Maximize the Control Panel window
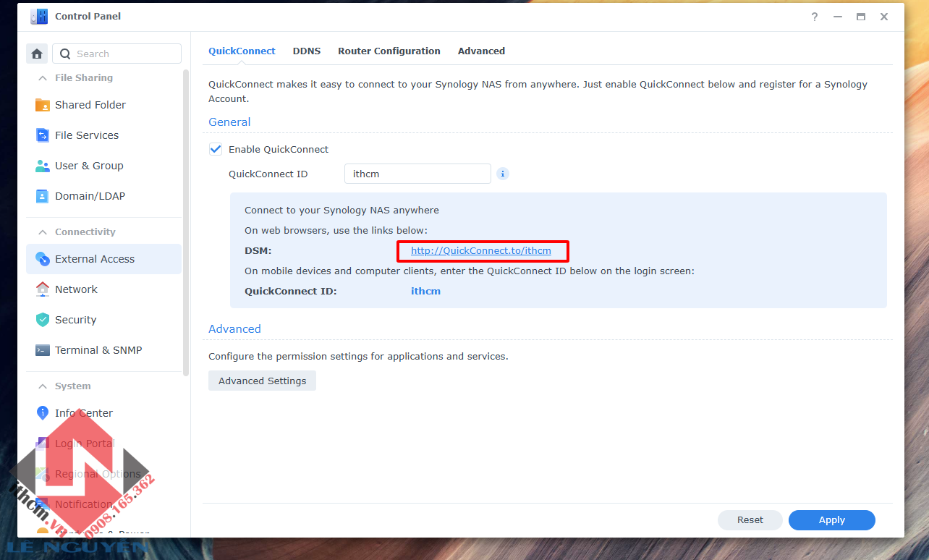 click(861, 16)
